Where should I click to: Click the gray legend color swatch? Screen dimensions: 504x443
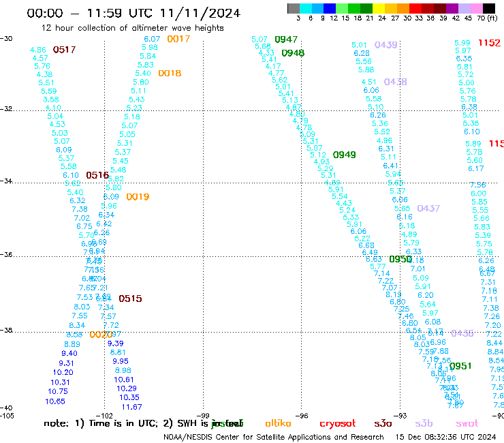[x=294, y=8]
